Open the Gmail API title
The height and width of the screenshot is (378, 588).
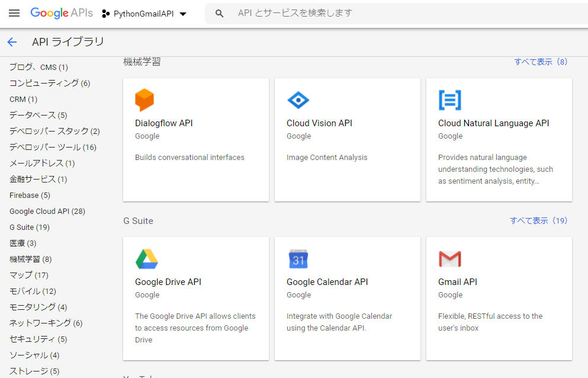click(458, 282)
